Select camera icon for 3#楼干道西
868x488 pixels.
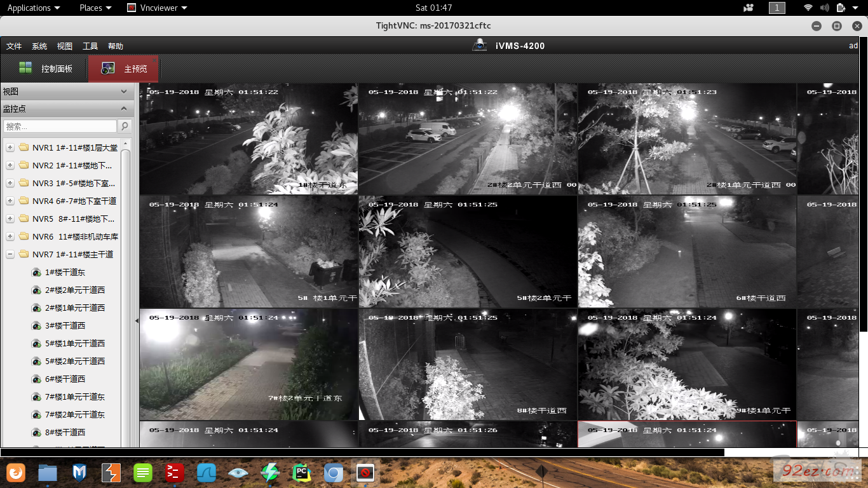click(37, 325)
